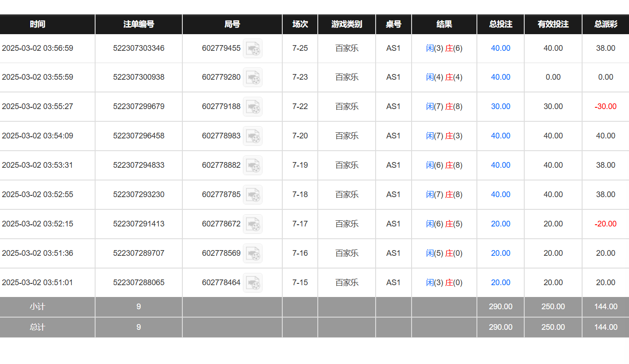Select the 注单编号 column header
Screen dimensions: 629x364
tap(139, 24)
